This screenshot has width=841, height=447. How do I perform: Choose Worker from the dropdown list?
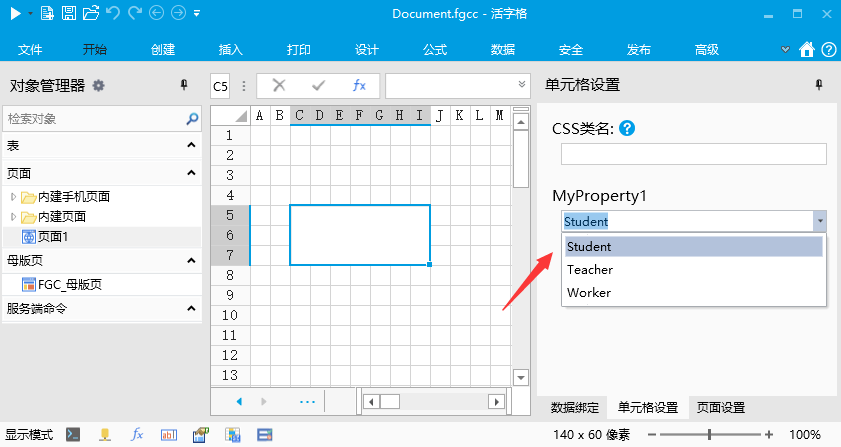(694, 292)
